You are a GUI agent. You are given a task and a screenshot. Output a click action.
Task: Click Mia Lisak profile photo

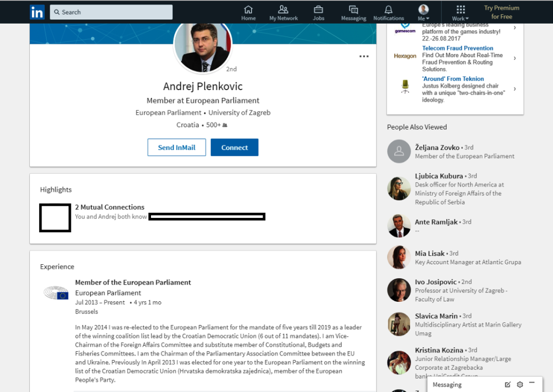point(399,257)
